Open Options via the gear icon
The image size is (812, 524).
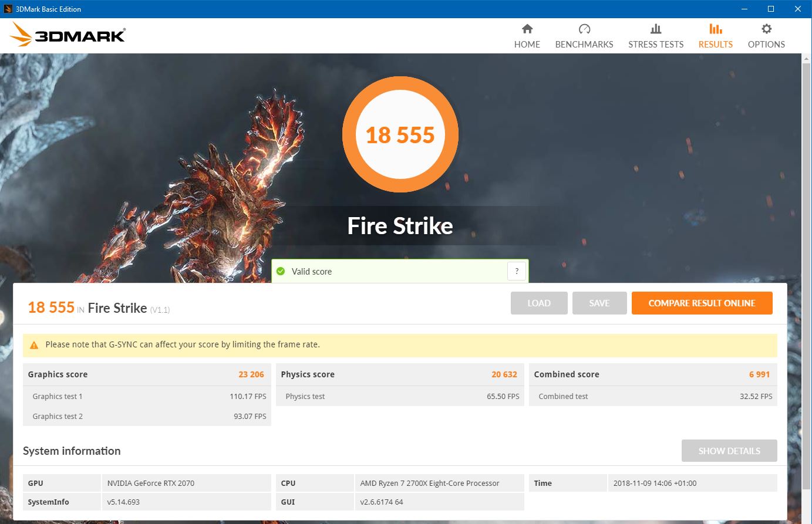click(766, 29)
